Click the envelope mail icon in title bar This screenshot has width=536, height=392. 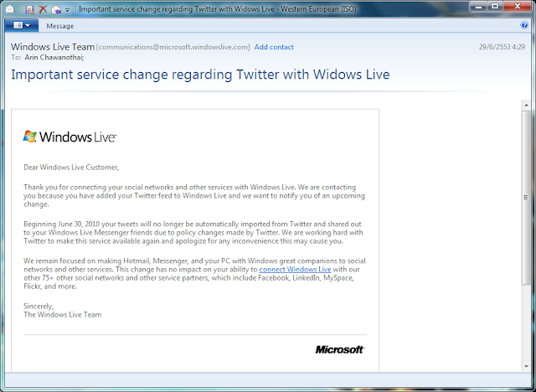(x=9, y=9)
